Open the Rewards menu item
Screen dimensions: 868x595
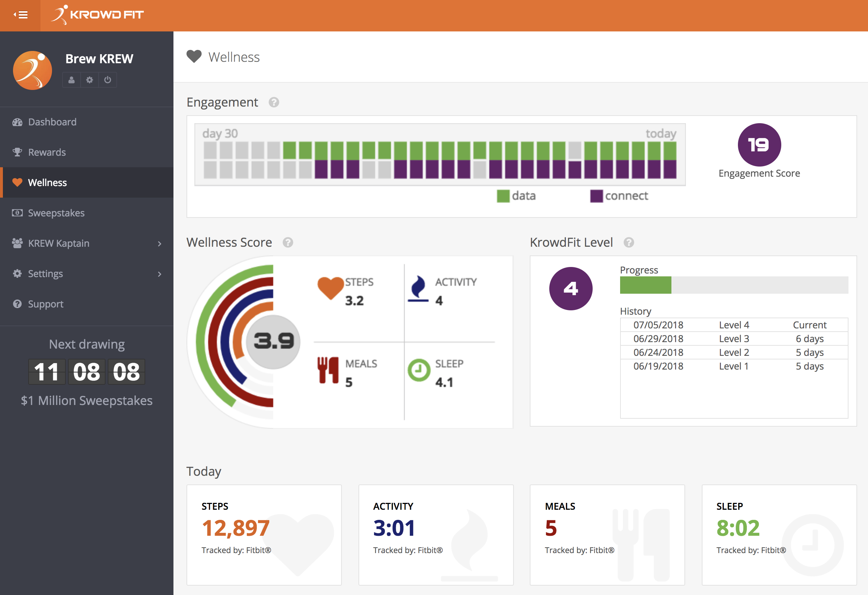pos(47,152)
